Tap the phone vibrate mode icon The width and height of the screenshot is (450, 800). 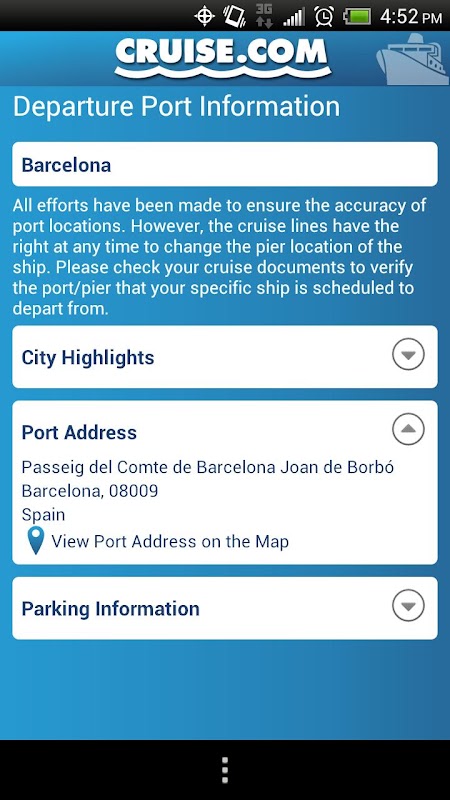pos(234,16)
